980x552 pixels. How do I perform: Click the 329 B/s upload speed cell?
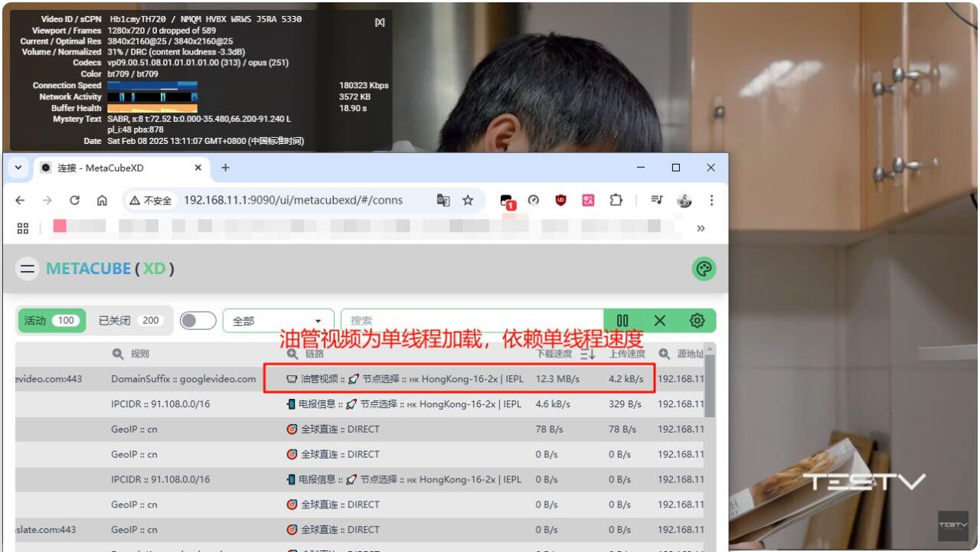(626, 404)
